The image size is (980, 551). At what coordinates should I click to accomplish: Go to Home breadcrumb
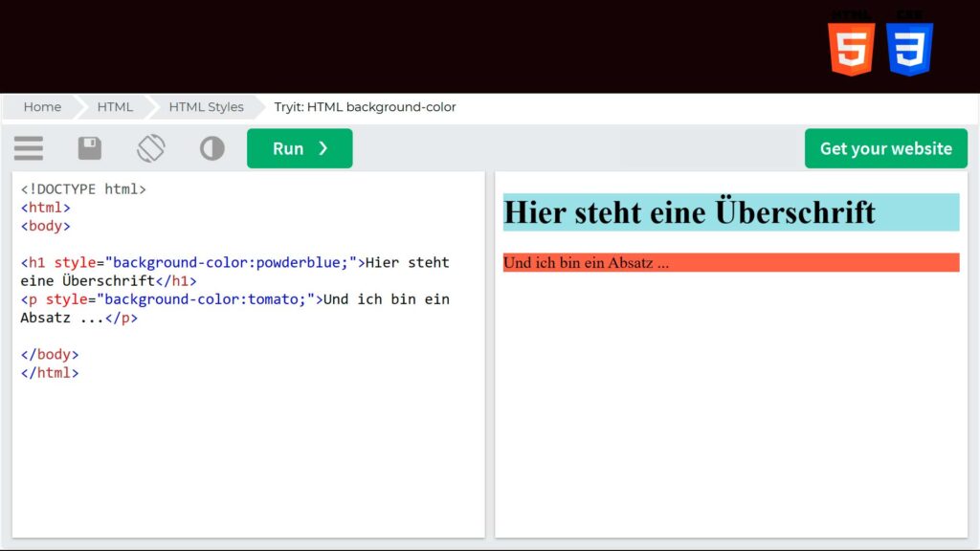pyautogui.click(x=42, y=107)
